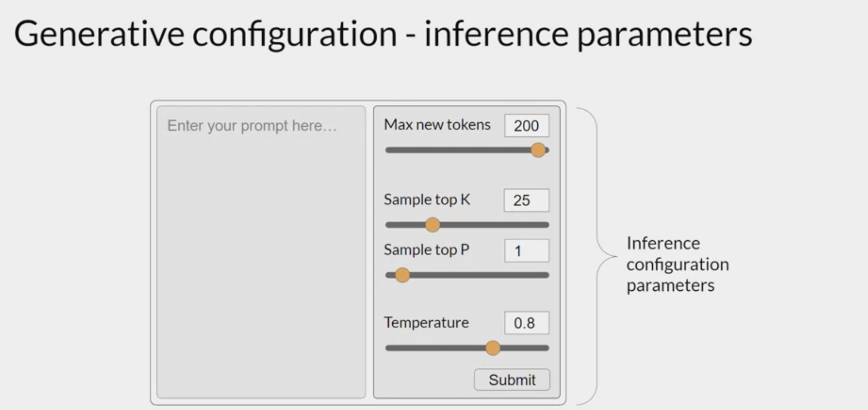Image resolution: width=868 pixels, height=410 pixels.
Task: Click the prompt text entry area
Action: tap(261, 252)
